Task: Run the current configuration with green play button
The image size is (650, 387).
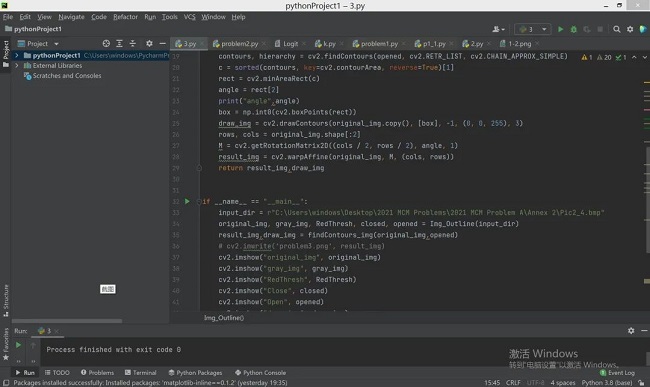Action: click(560, 29)
